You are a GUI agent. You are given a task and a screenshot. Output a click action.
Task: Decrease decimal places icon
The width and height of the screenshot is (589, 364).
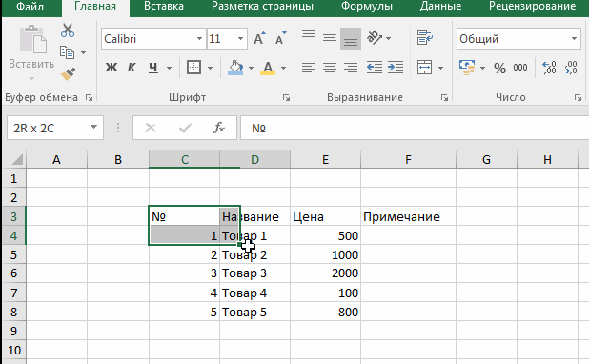tap(570, 68)
